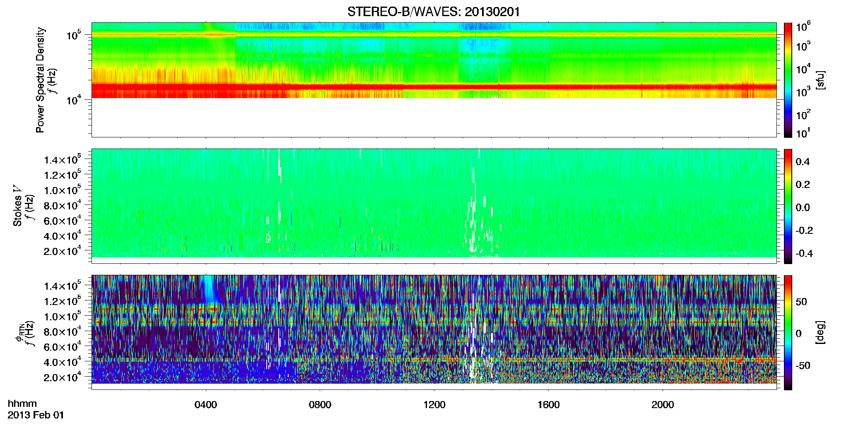Click the Stokes V axis label
This screenshot has width=868, height=447.
(17, 206)
